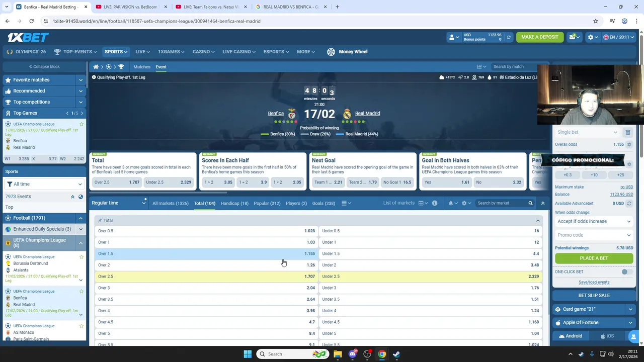This screenshot has height=362, width=644.
Task: Open the All time filter dropdown
Action: 44,184
